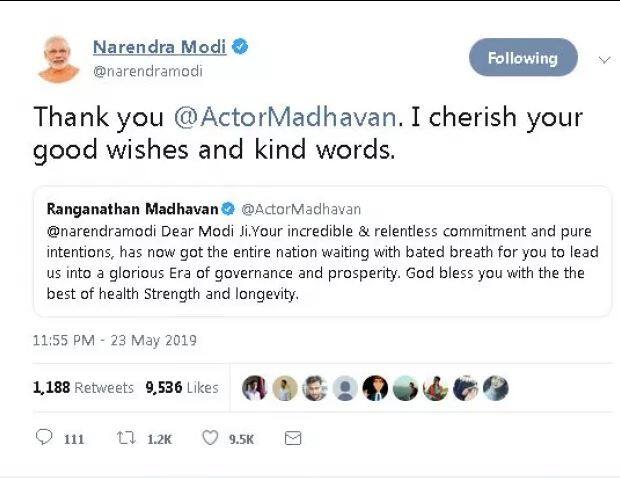Screen dimensions: 620x478
Task: Retweet this tweet via the retweet icon
Action: [x=127, y=438]
